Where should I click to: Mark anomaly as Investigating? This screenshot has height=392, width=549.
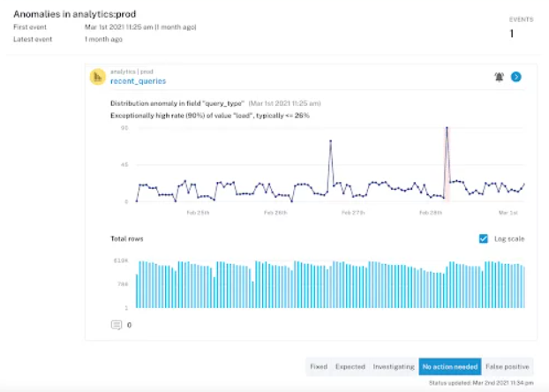point(394,366)
